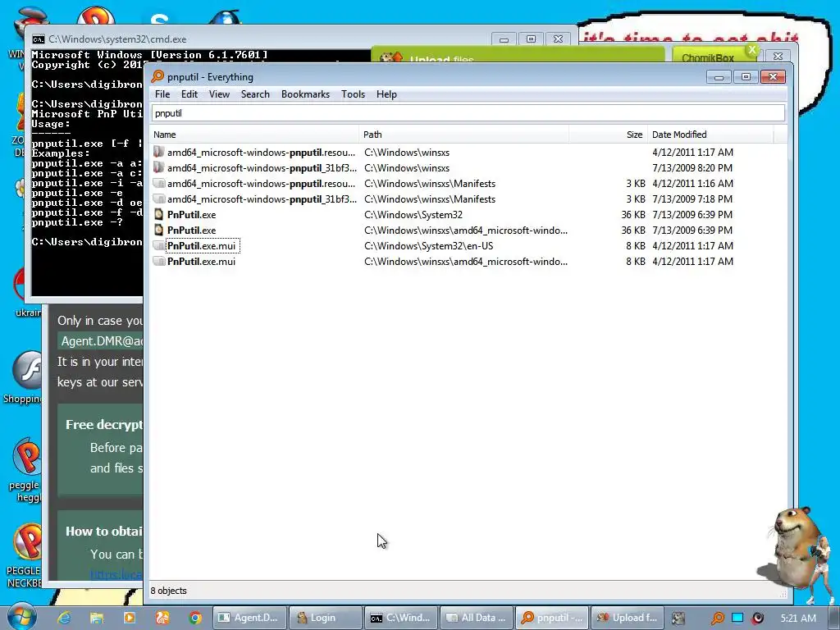
Task: Click the file icon of the row dated 7/13/2009 7:18 PM
Action: 158,199
